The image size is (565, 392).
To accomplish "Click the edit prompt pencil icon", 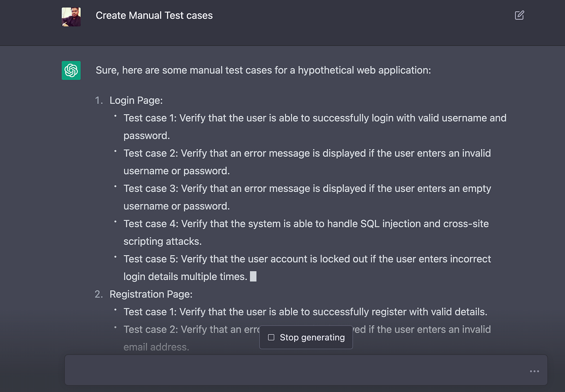I will 519,15.
